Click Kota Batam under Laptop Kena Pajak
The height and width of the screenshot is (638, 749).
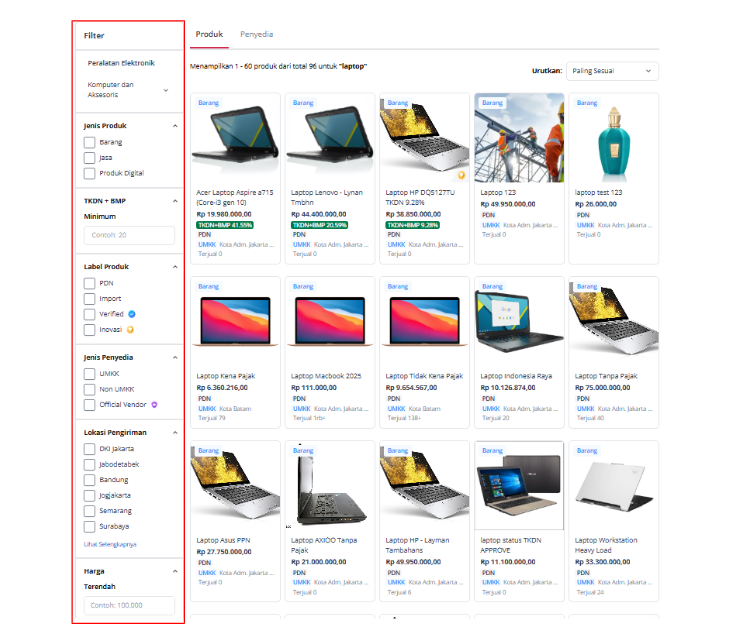click(235, 409)
